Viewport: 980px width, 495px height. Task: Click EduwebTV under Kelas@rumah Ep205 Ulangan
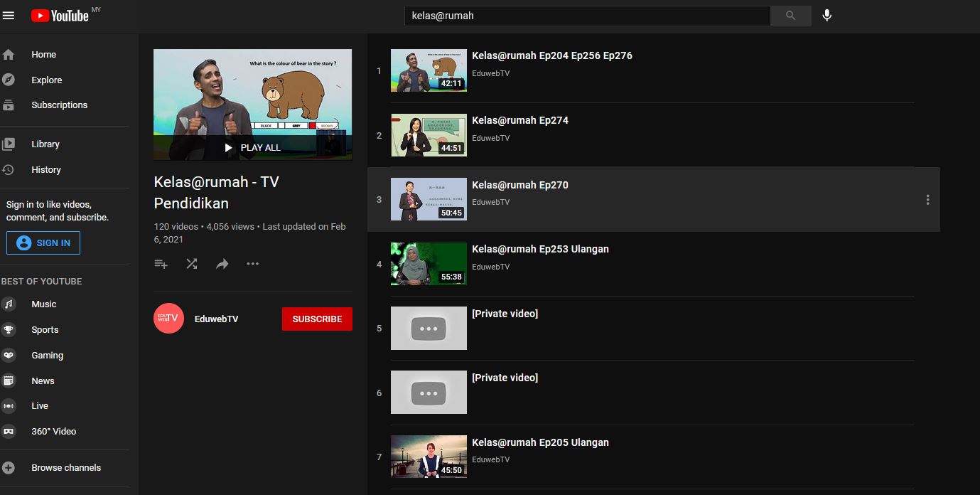pos(490,459)
